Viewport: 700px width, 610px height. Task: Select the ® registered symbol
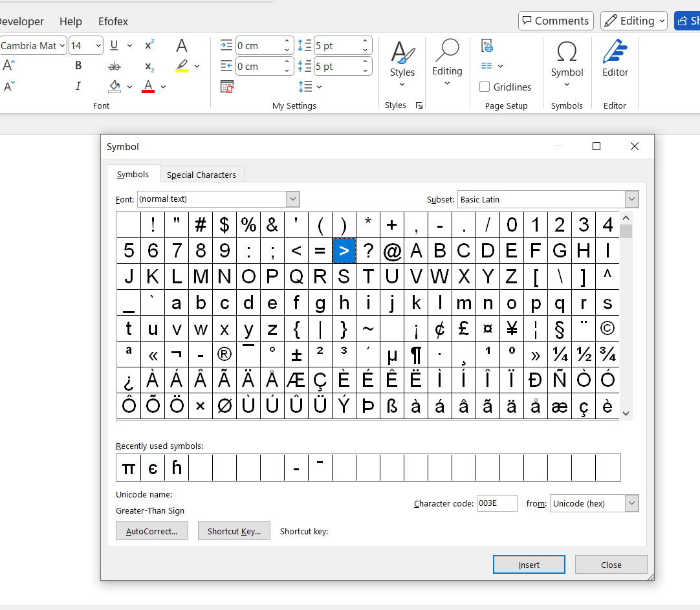pos(224,354)
